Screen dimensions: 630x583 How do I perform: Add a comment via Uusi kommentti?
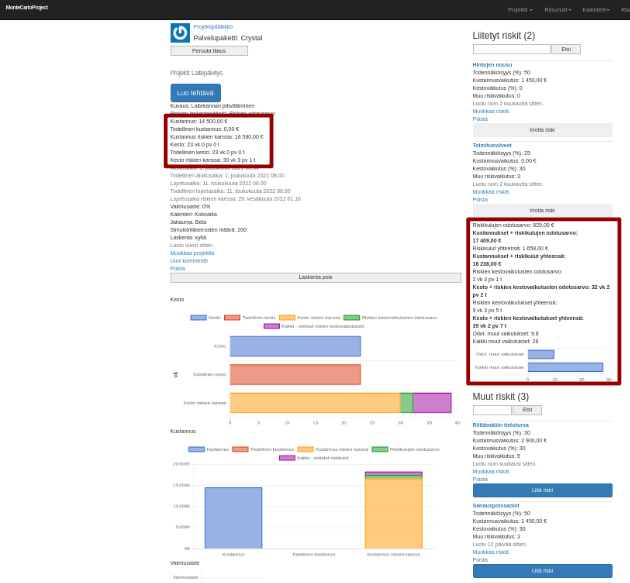pyautogui.click(x=189, y=260)
